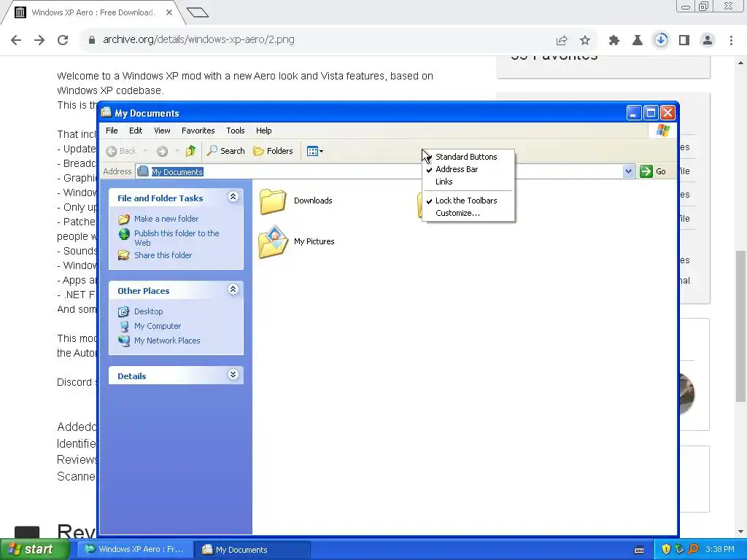
Task: Open the My Network Places link
Action: 167,341
